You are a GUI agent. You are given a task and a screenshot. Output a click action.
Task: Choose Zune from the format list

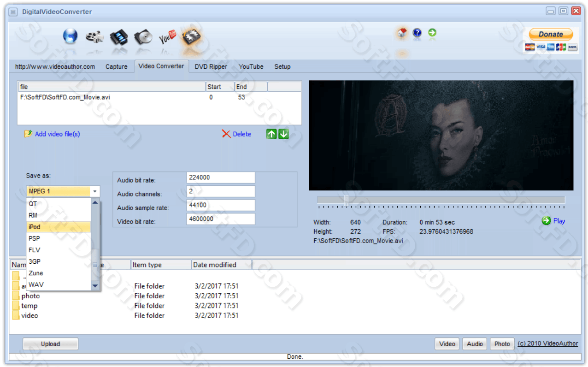pos(59,273)
